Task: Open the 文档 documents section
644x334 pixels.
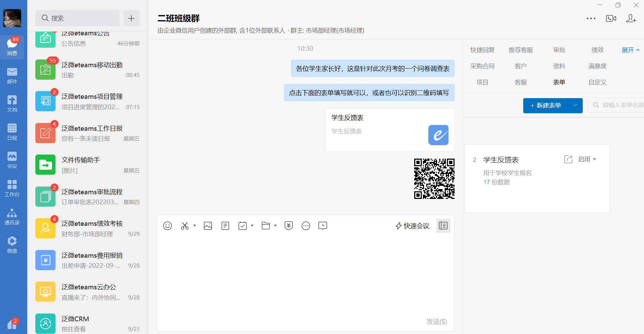Action: coord(12,104)
